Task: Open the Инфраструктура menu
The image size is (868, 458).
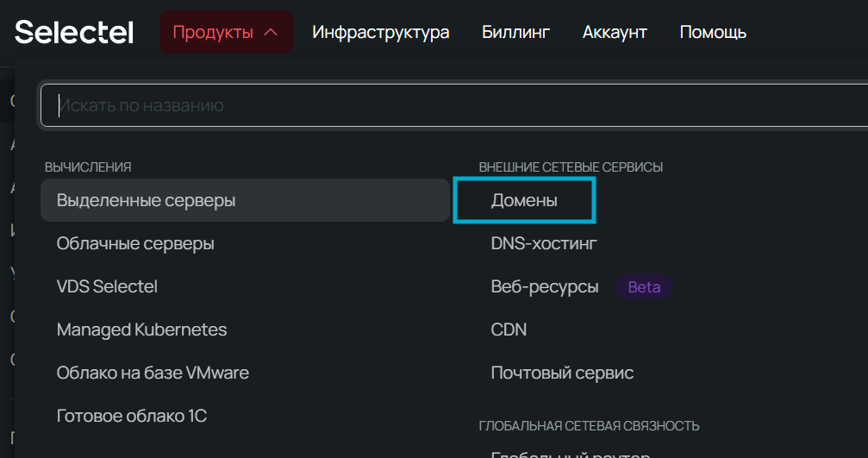Action: point(381,32)
